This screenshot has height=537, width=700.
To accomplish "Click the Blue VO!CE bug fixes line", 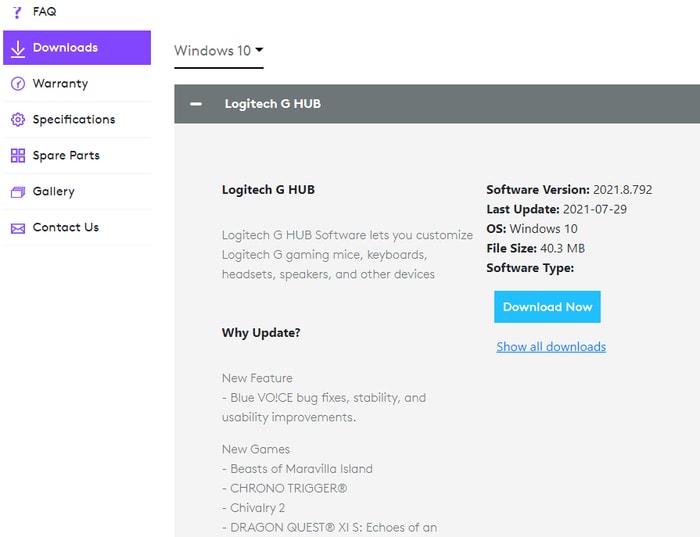I will tap(324, 398).
